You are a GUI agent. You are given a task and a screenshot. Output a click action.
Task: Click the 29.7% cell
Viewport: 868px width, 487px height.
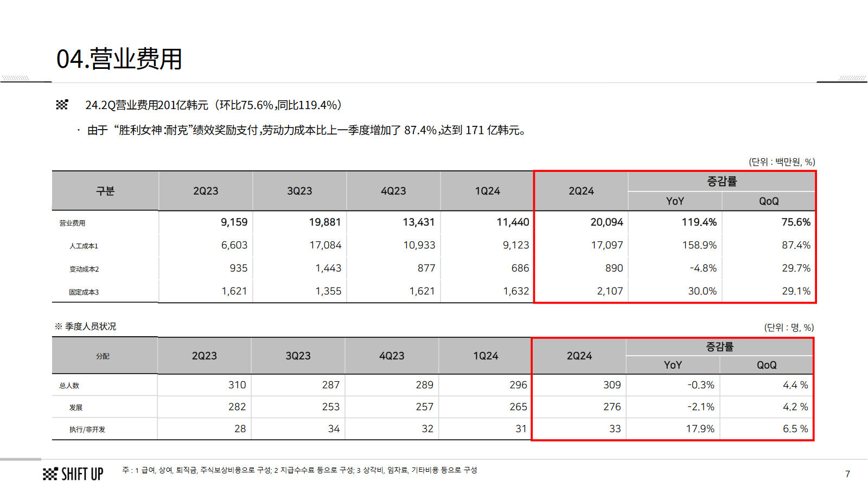point(796,268)
